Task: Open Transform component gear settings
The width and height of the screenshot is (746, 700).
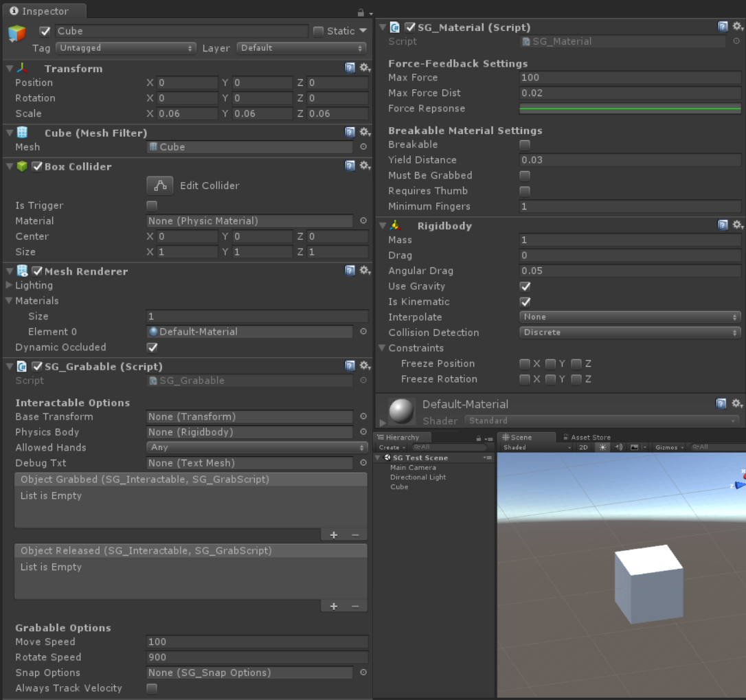Action: tap(365, 68)
